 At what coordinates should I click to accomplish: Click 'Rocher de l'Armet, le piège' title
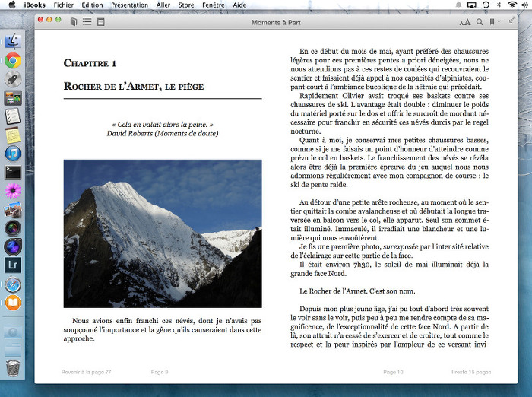coord(134,86)
